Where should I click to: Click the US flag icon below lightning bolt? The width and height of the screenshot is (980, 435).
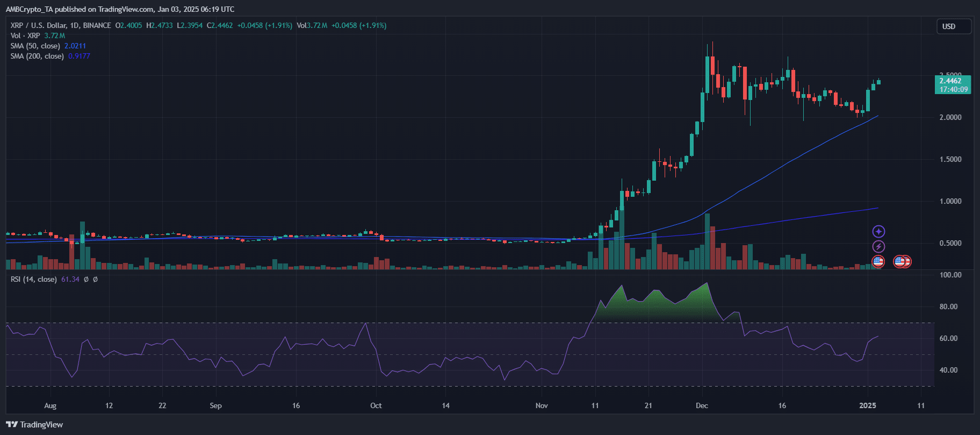(878, 262)
